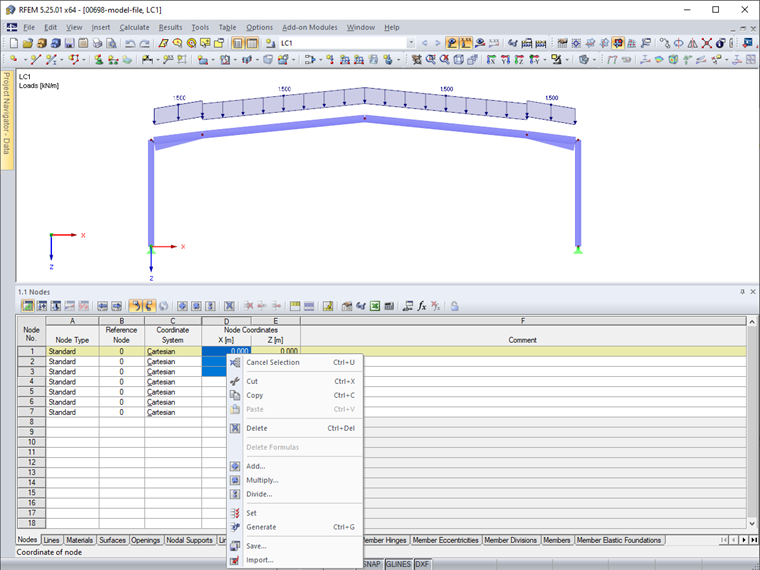Click the new nodal support icon
The width and height of the screenshot is (760, 570).
tap(99, 60)
